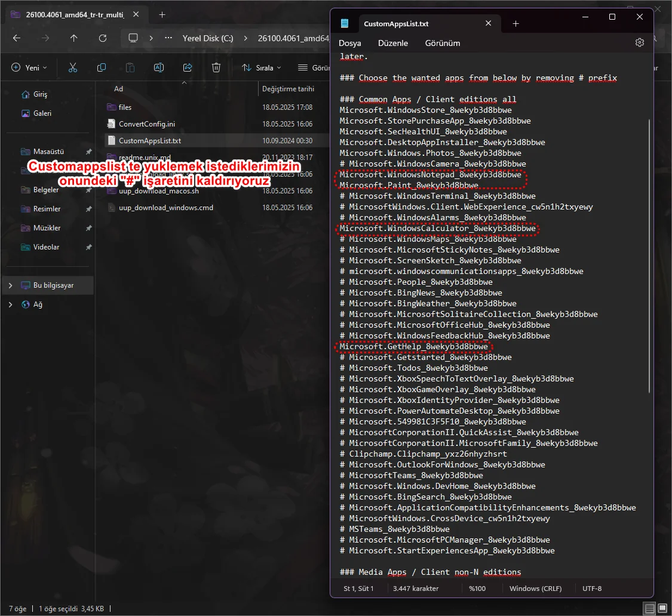The width and height of the screenshot is (672, 616).
Task: Click the 3.447 karakter status entry
Action: point(416,589)
